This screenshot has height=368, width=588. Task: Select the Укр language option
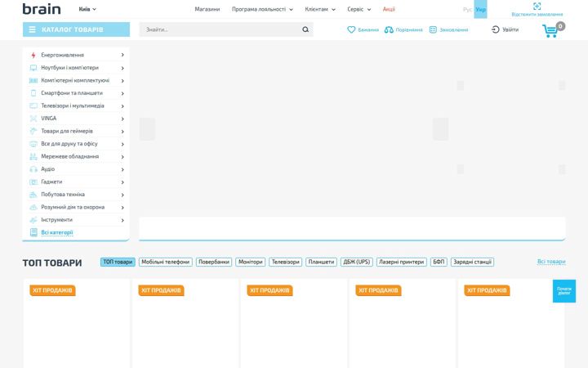480,9
